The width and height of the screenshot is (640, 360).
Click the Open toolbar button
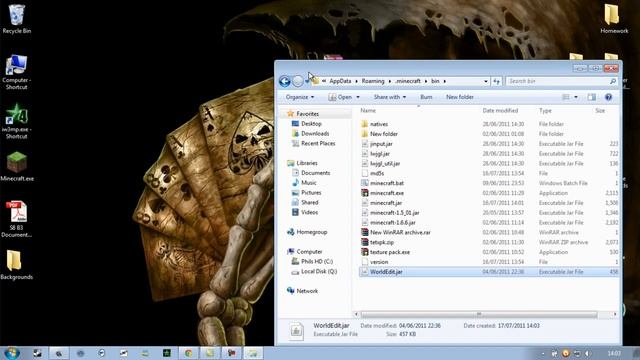click(340, 97)
